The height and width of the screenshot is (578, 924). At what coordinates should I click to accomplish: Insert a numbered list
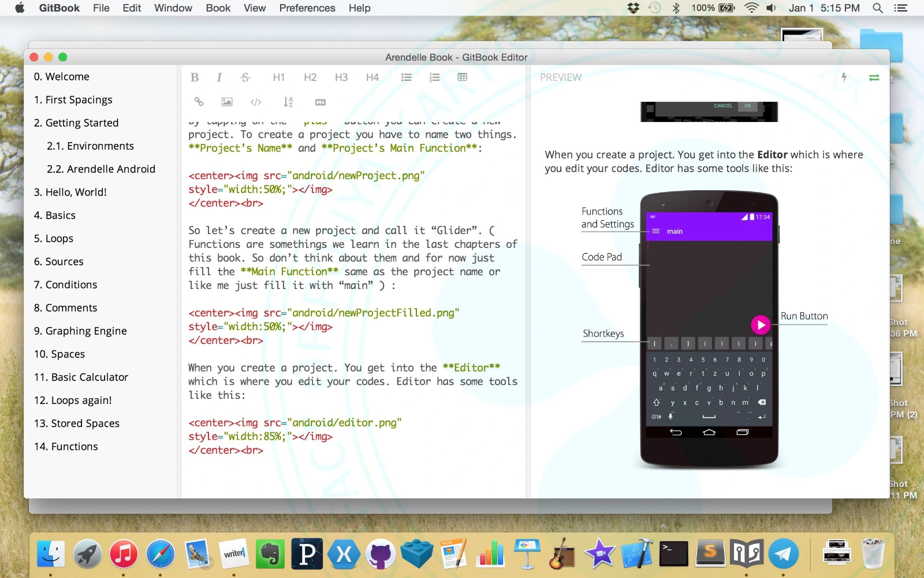[435, 77]
